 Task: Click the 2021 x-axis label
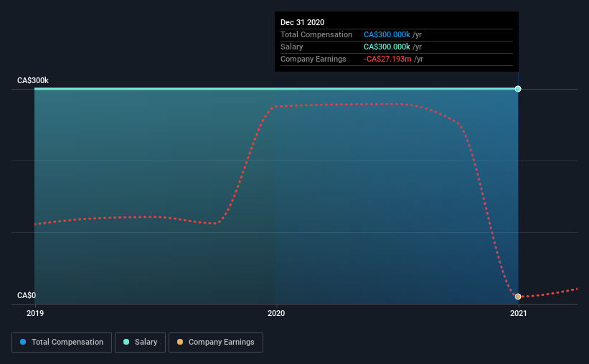tap(519, 313)
